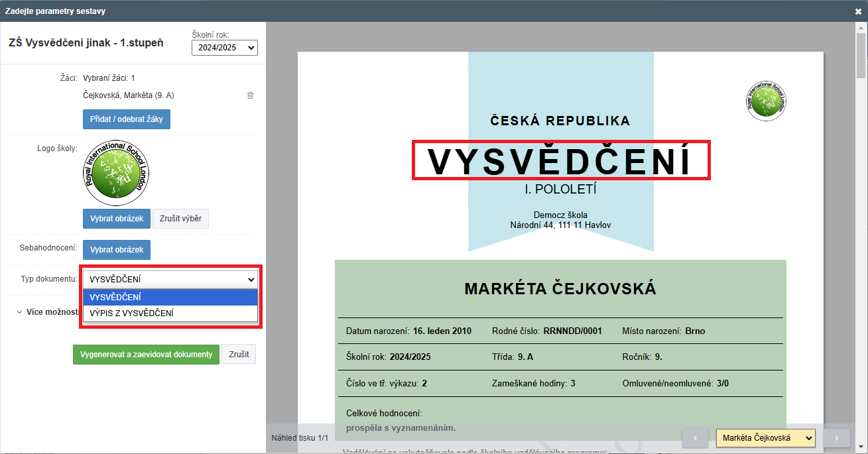868x454 pixels.
Task: Click Přidat / odebrat žáky button
Action: tap(127, 119)
